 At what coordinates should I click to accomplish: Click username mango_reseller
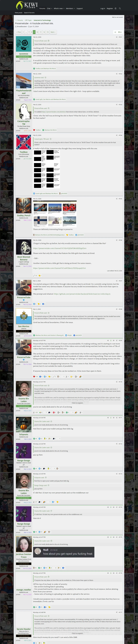24,590
